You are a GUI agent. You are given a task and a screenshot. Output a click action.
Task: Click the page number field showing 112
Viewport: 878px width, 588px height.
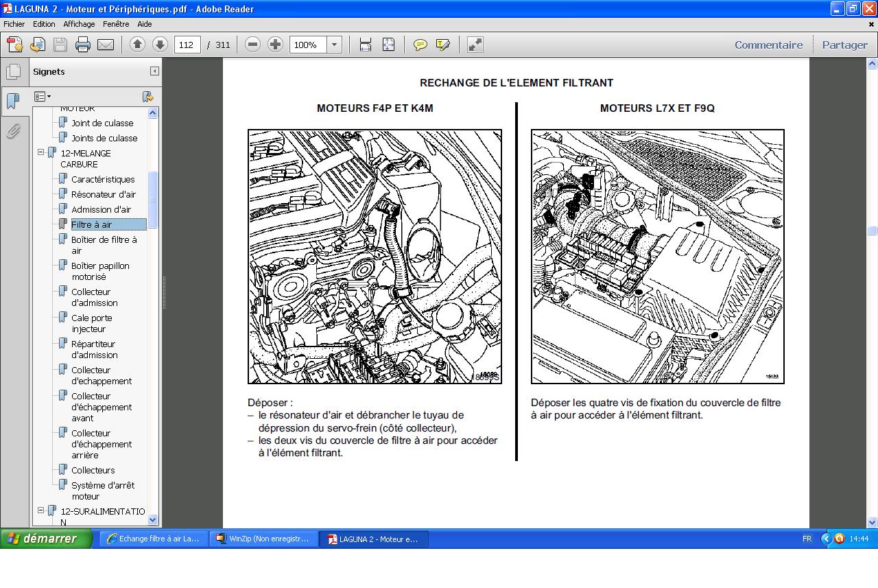pyautogui.click(x=187, y=45)
